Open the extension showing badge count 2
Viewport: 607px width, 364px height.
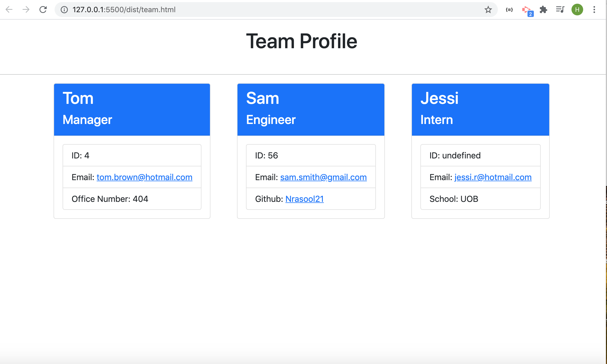[x=527, y=10]
